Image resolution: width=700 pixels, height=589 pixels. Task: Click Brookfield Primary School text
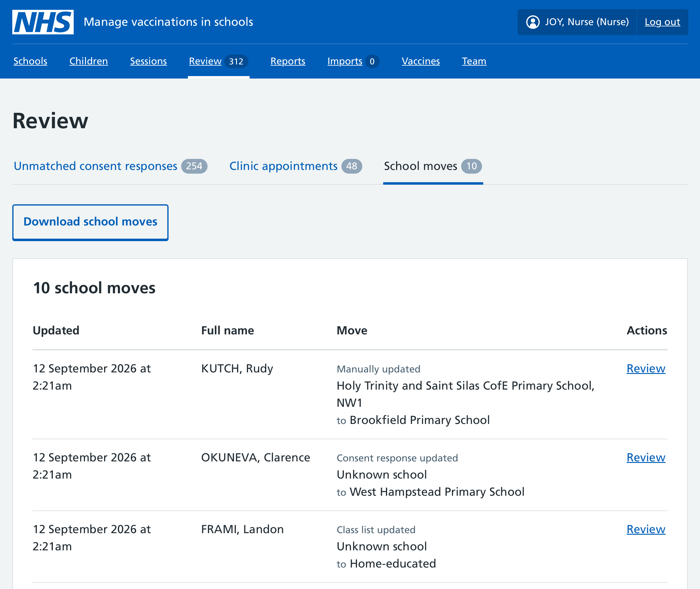click(420, 420)
